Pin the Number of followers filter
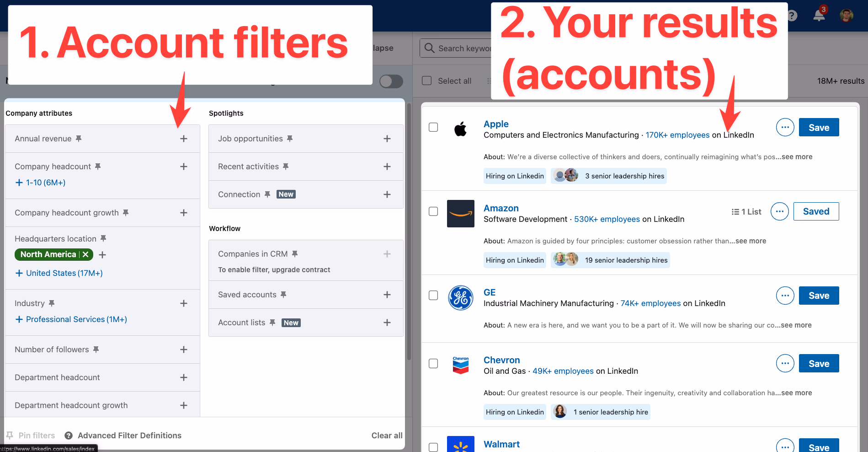868x452 pixels. coord(96,349)
